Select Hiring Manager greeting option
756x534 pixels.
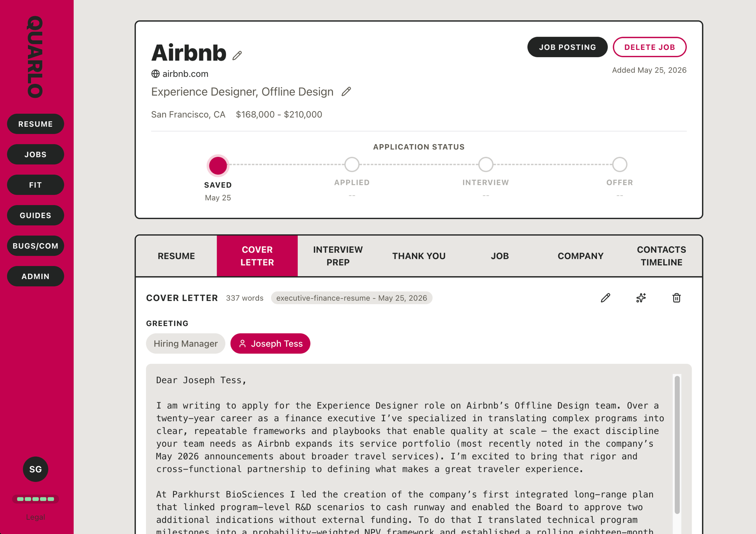point(186,343)
